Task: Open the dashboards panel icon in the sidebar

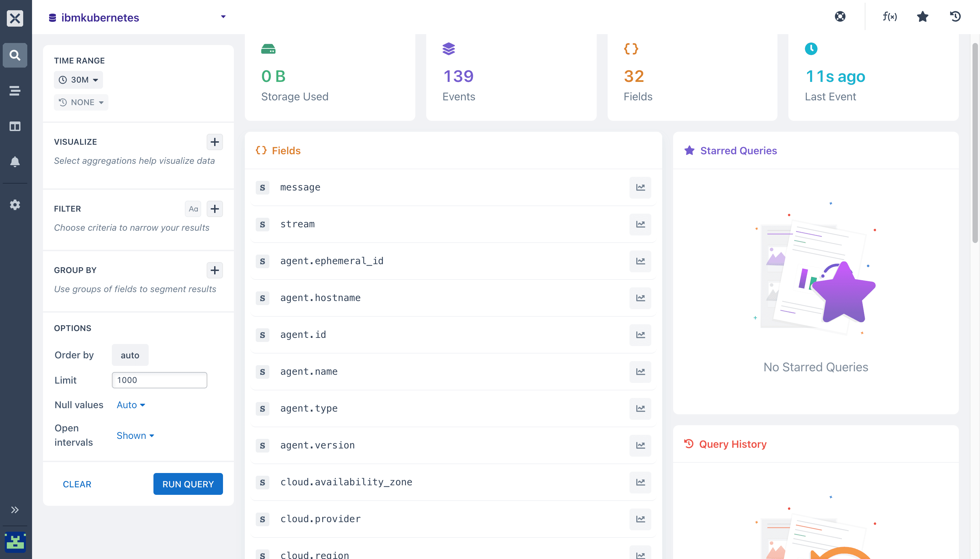Action: 15,126
